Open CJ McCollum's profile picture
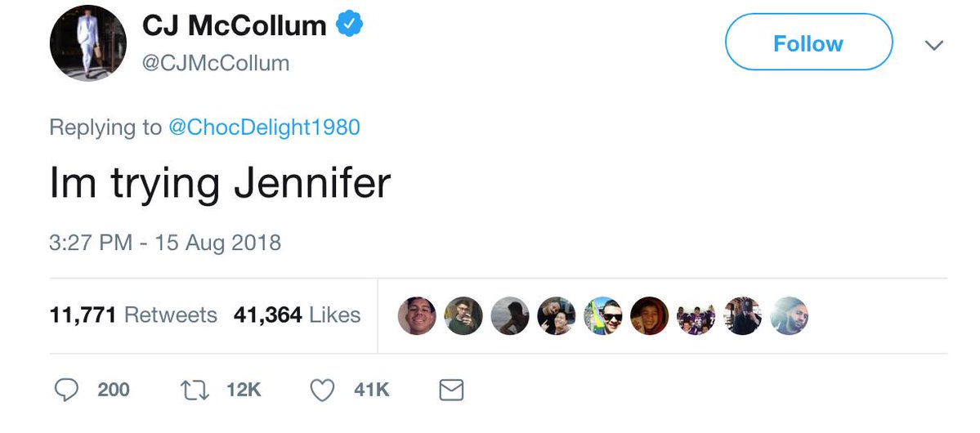Image resolution: width=980 pixels, height=433 pixels. click(x=84, y=46)
